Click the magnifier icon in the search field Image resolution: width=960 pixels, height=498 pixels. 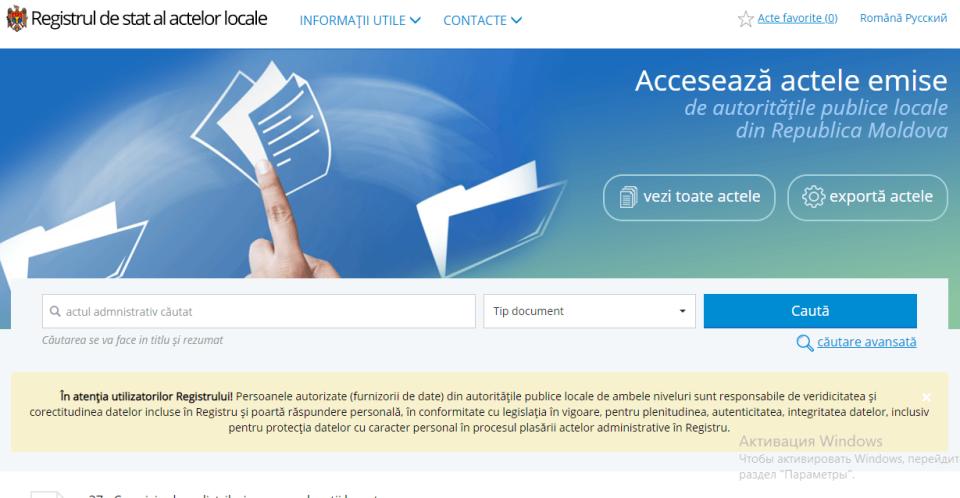click(55, 311)
